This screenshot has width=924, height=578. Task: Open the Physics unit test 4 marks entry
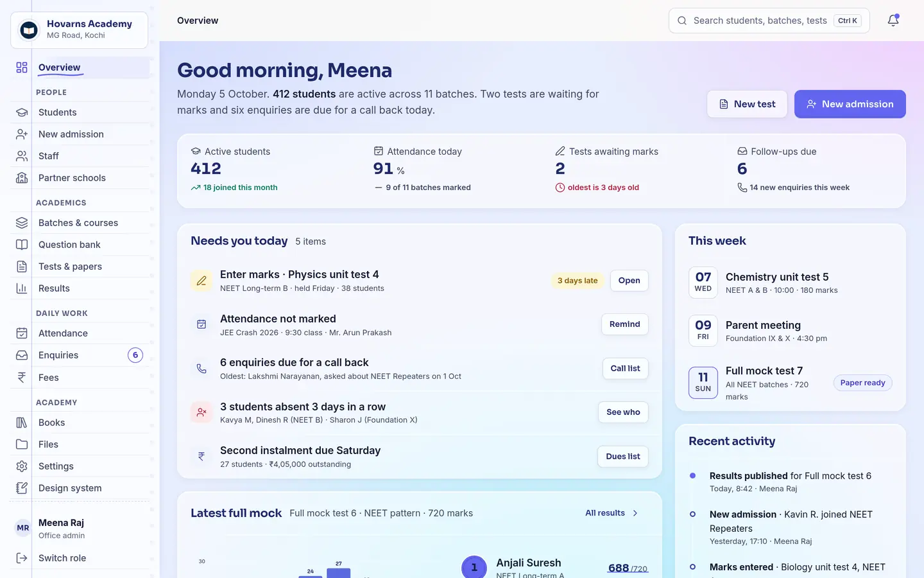[629, 281]
